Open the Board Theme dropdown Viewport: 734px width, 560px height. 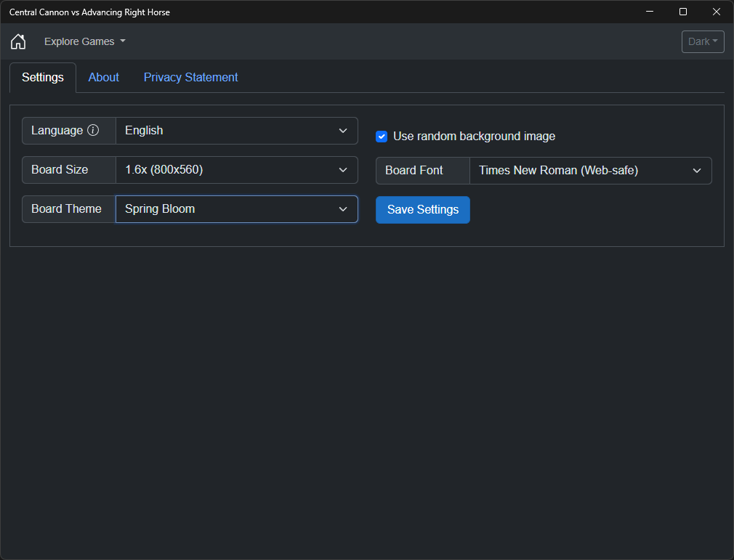coord(236,209)
